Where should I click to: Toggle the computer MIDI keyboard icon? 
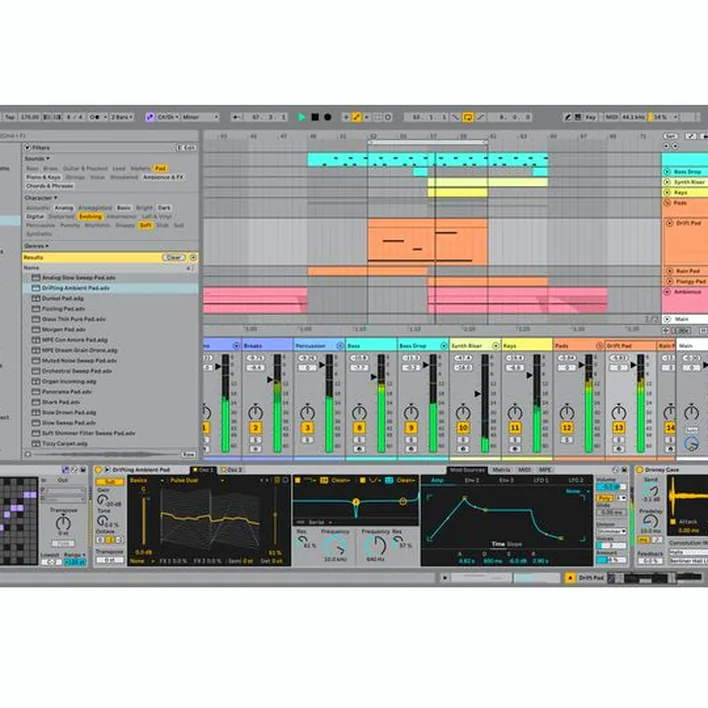[578, 117]
